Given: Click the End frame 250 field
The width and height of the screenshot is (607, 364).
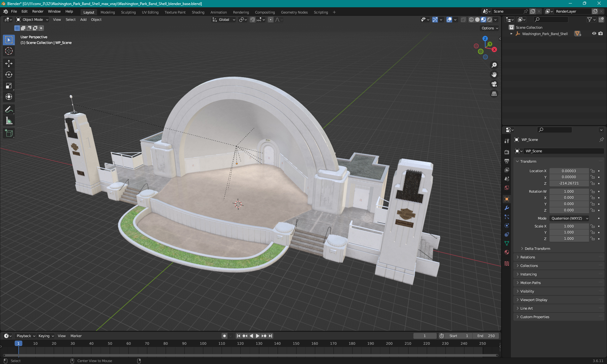Looking at the screenshot, I should click(x=486, y=336).
